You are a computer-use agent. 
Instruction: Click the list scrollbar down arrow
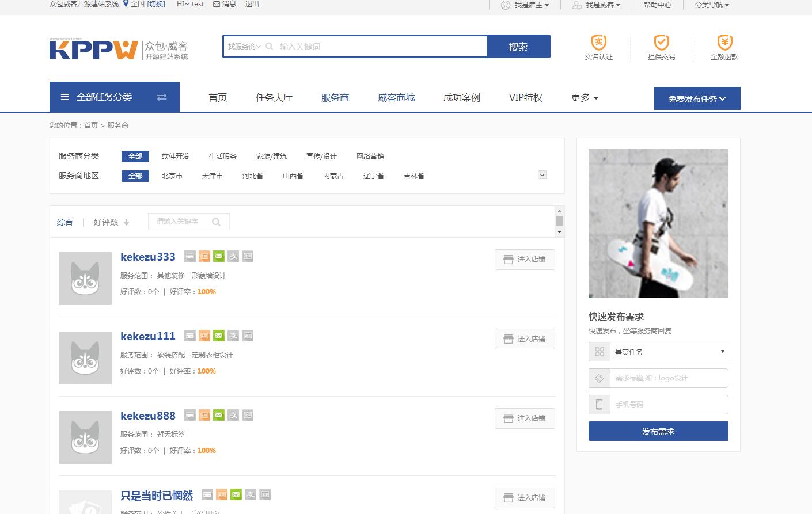tap(559, 232)
